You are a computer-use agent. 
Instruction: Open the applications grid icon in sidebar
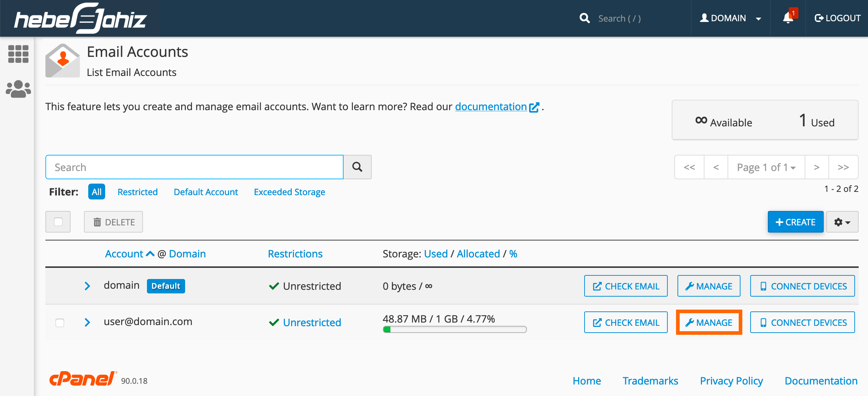18,54
